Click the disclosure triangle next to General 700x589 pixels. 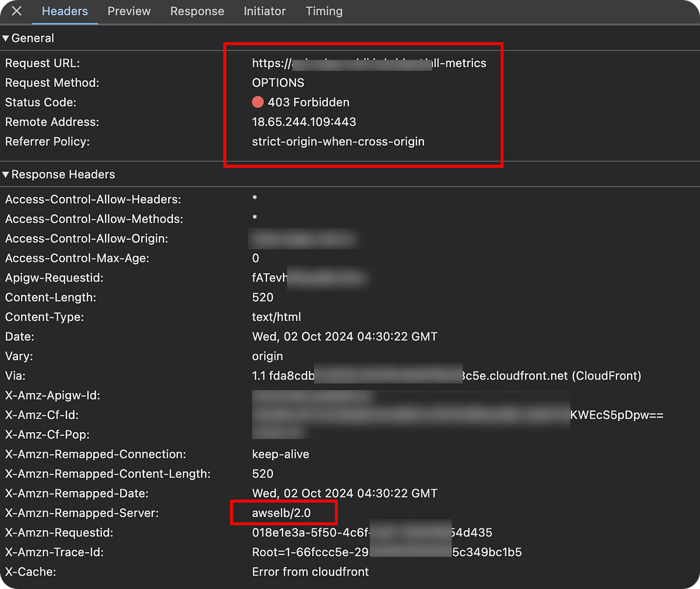pos(6,38)
